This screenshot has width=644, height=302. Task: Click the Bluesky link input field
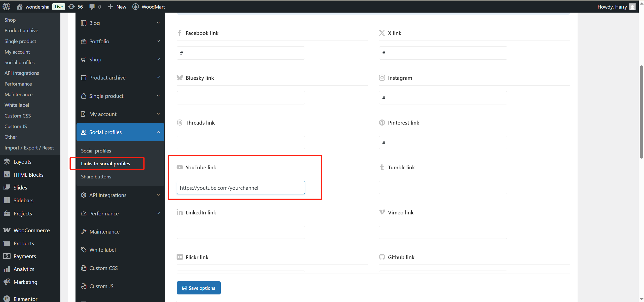pos(240,98)
